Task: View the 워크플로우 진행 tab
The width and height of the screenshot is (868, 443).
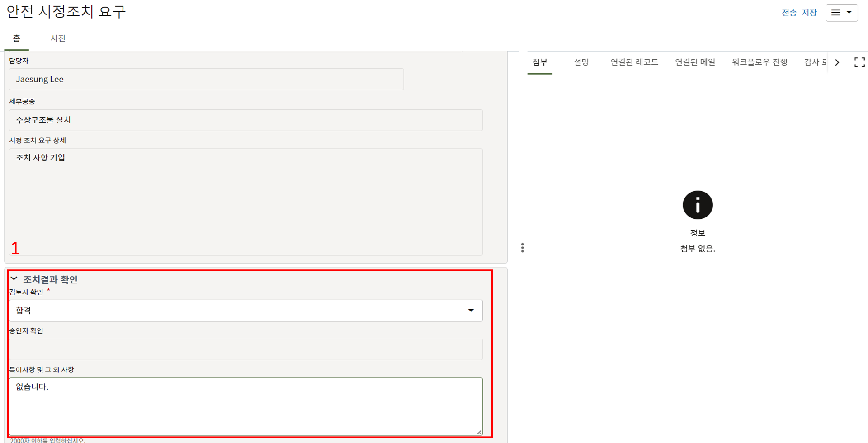Action: tap(759, 62)
